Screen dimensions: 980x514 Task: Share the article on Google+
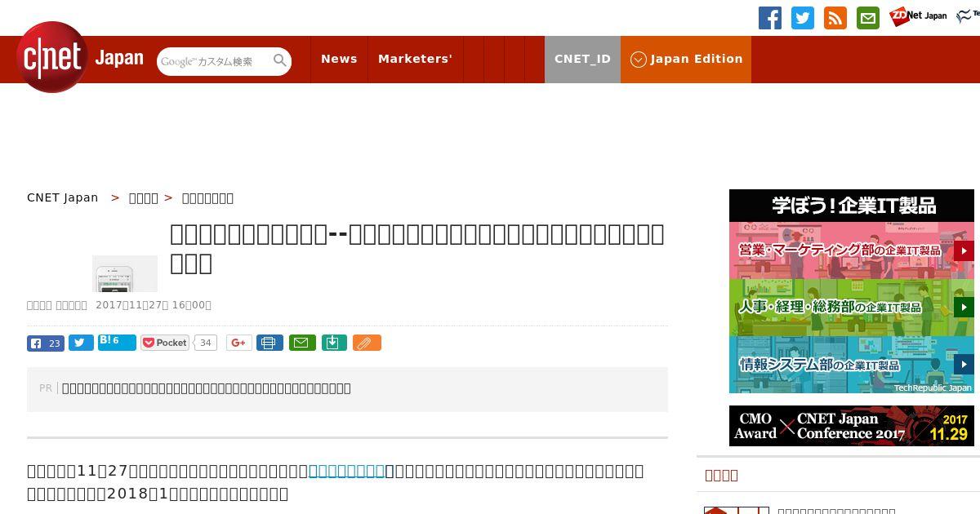[239, 343]
